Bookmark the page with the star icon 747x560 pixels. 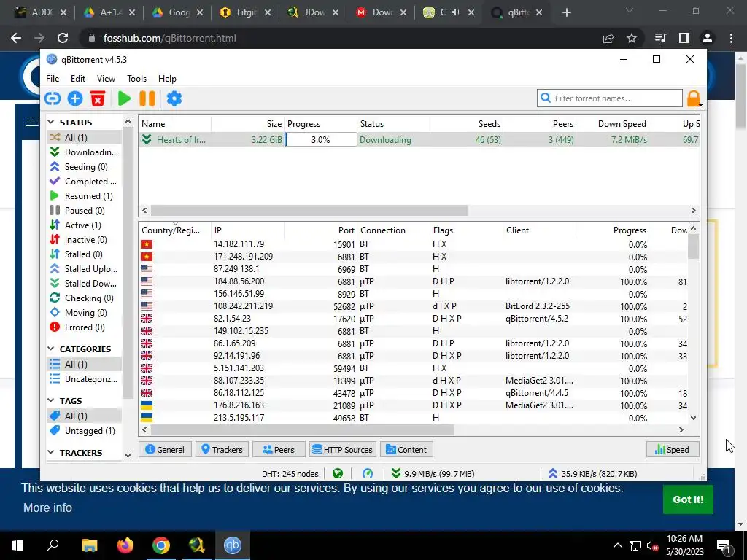pyautogui.click(x=632, y=38)
